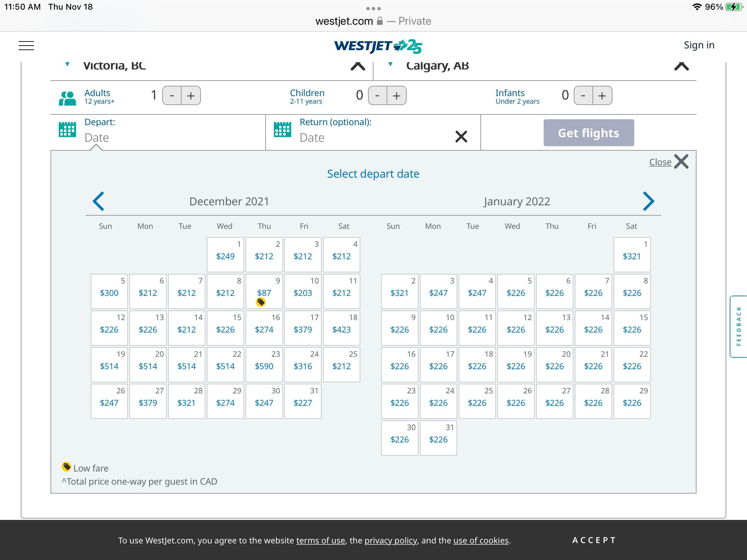The width and height of the screenshot is (747, 560).
Task: Select December 24 at $316
Action: (303, 365)
